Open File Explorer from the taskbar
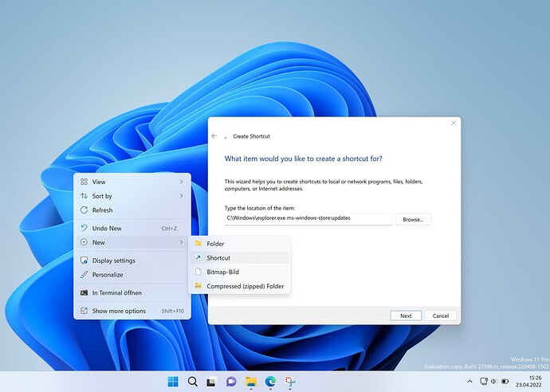The image size is (550, 392). [x=250, y=382]
